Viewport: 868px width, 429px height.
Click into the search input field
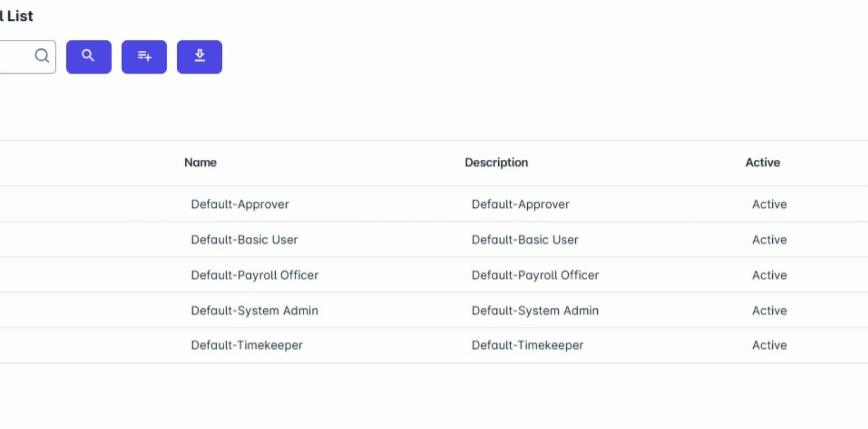[16, 57]
